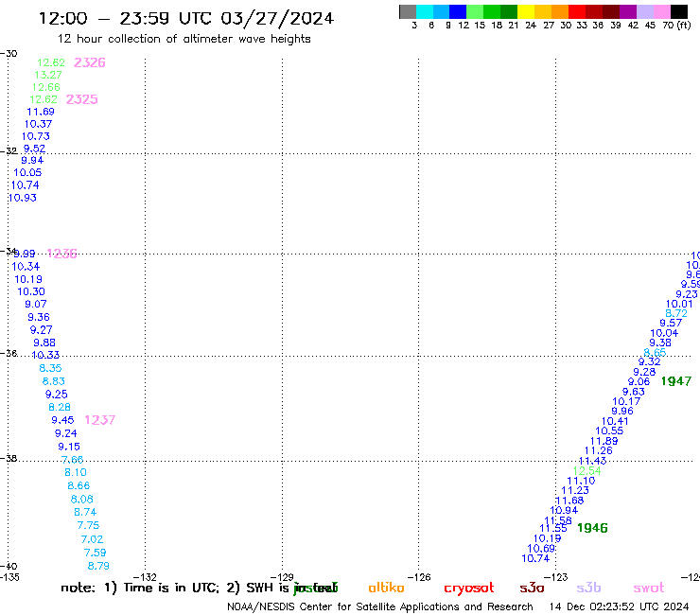Click the '14 Dec 02:23:52 UTC 2024' timestamp
700x615 pixels.
click(620, 606)
